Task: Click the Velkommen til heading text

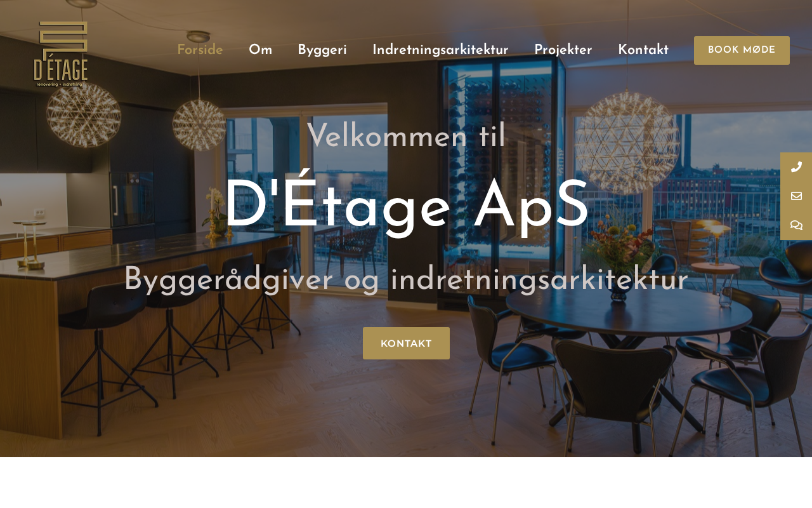Action: coord(406,136)
